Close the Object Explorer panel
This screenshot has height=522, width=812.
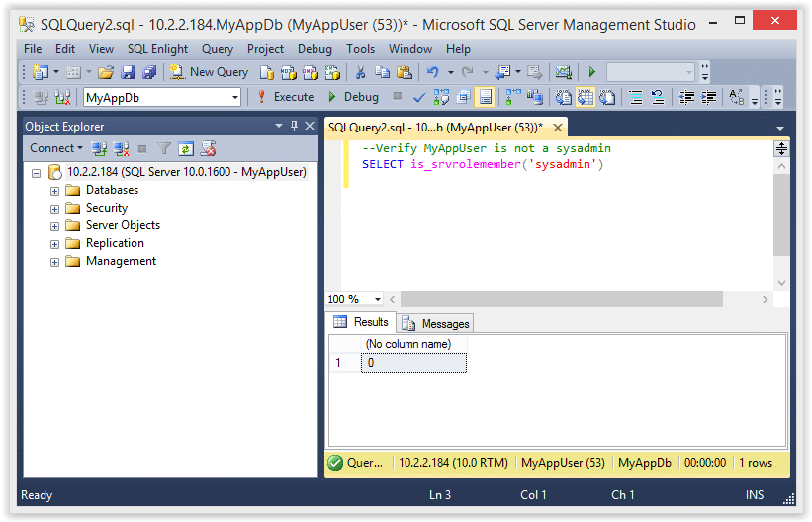(310, 126)
